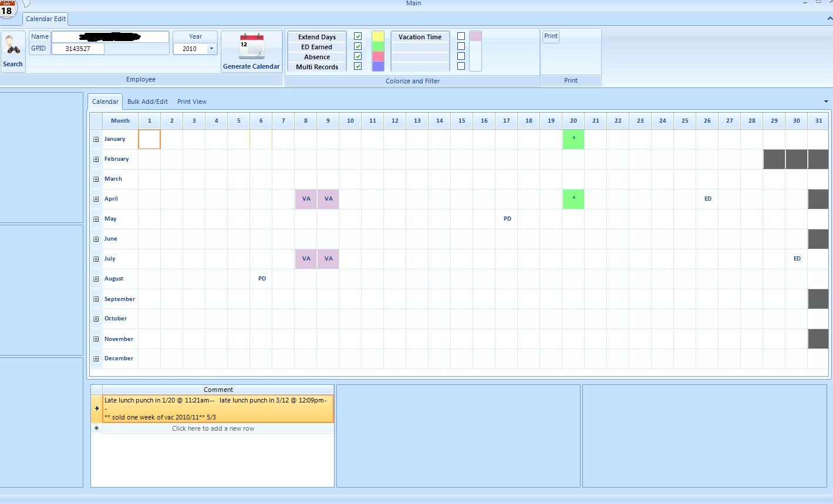
Task: Select the PD cell on August 6
Action: pos(261,279)
